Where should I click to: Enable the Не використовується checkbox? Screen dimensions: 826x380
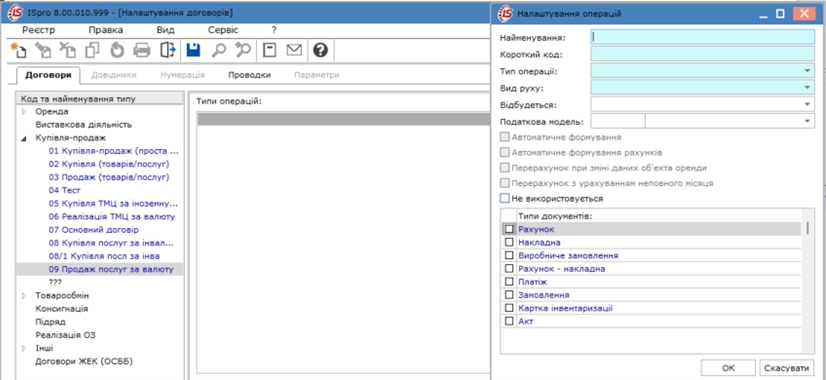pyautogui.click(x=505, y=199)
